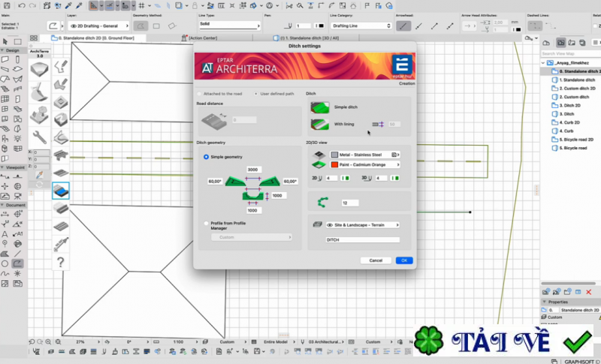Viewport: 601px width, 364px height.
Task: Click the OK button in Ditch settings
Action: pos(404,260)
